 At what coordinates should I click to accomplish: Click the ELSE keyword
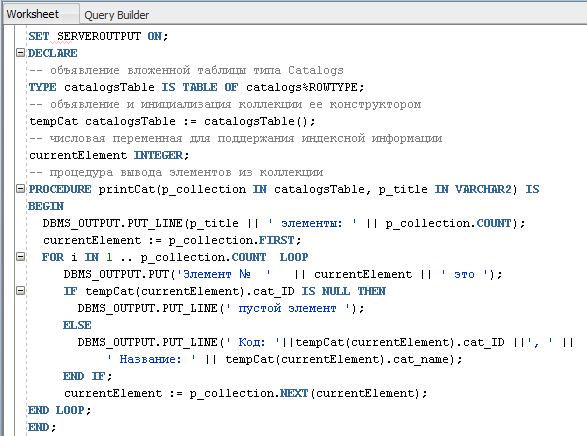click(x=77, y=325)
